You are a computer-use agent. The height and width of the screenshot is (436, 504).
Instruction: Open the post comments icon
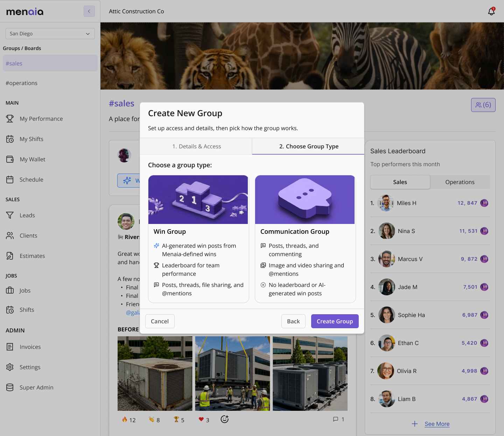(x=336, y=419)
